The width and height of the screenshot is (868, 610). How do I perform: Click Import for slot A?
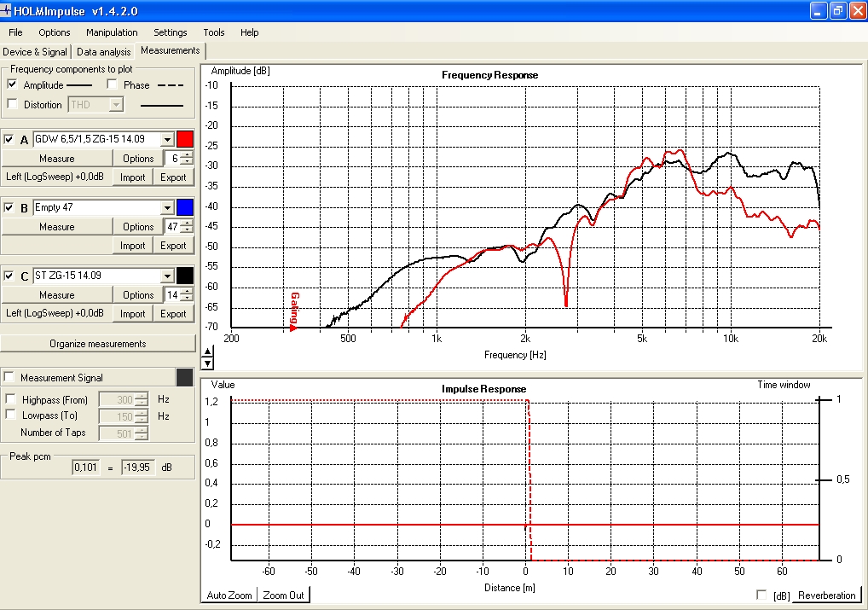(x=132, y=177)
